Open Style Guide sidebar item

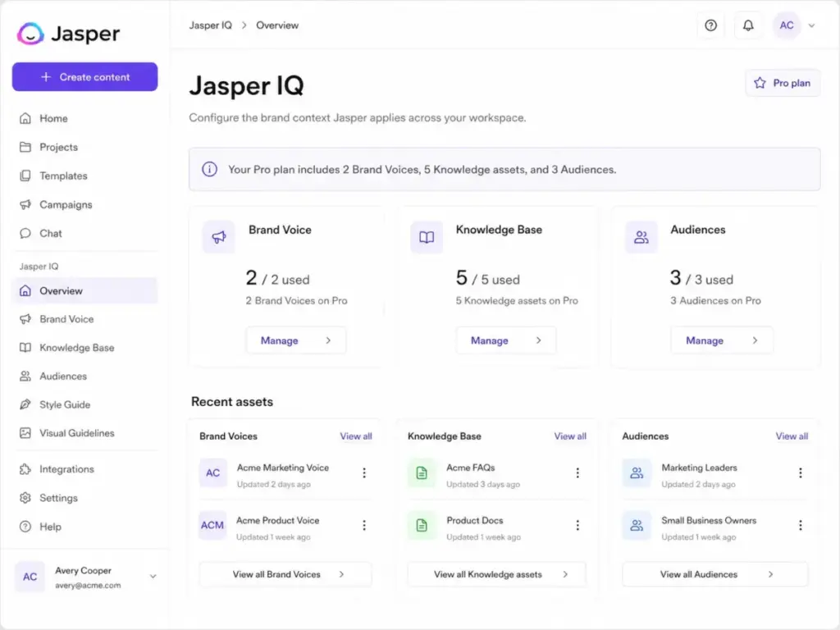point(84,404)
